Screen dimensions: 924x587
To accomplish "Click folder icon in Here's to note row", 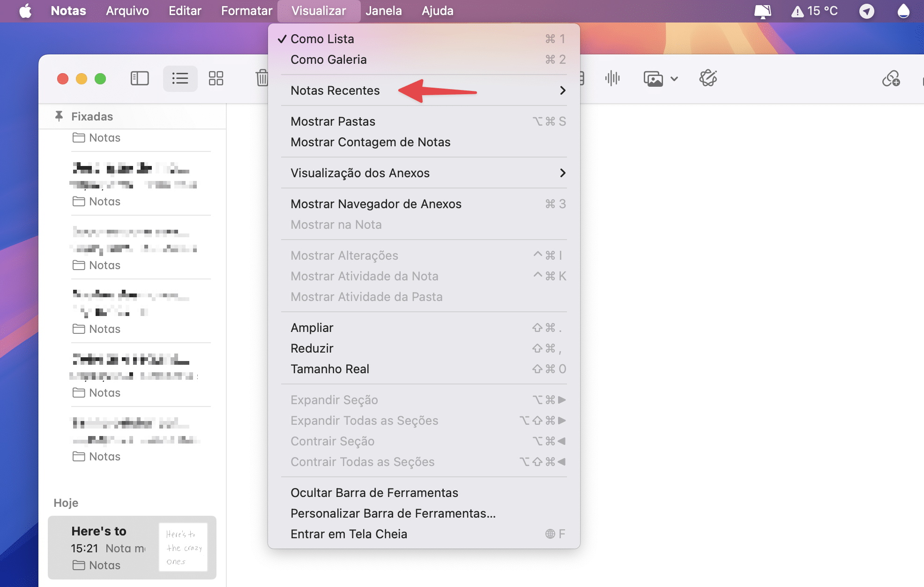I will [x=79, y=565].
